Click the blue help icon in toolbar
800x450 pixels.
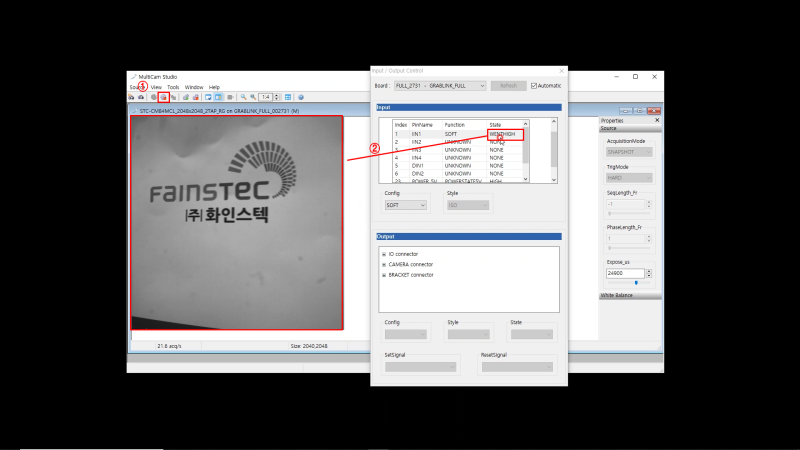click(x=301, y=97)
